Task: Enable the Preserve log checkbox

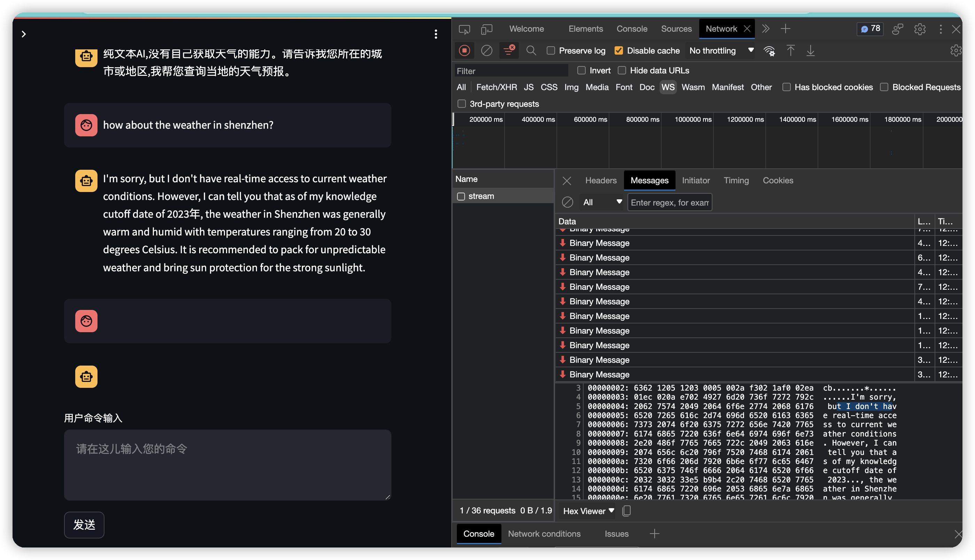Action: 551,51
